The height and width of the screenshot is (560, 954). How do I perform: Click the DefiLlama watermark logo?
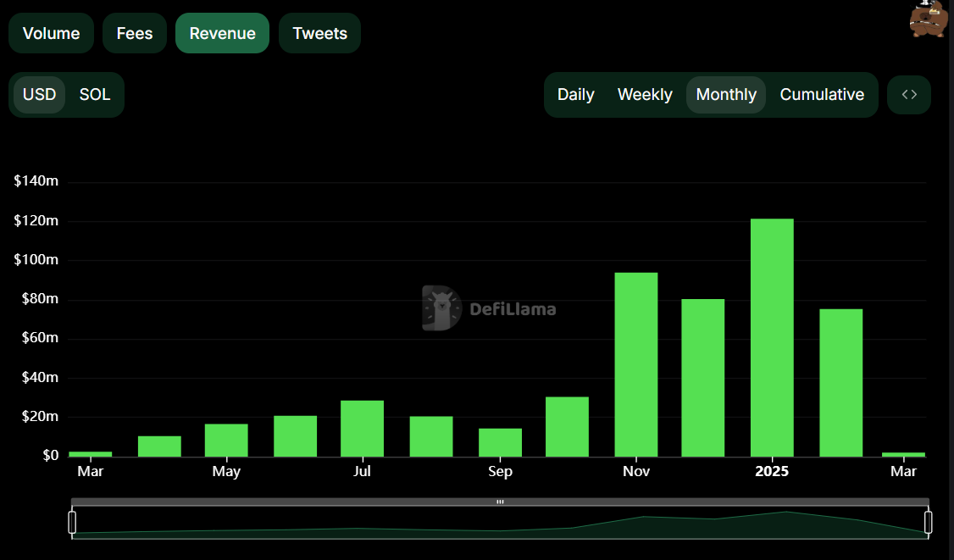(489, 308)
